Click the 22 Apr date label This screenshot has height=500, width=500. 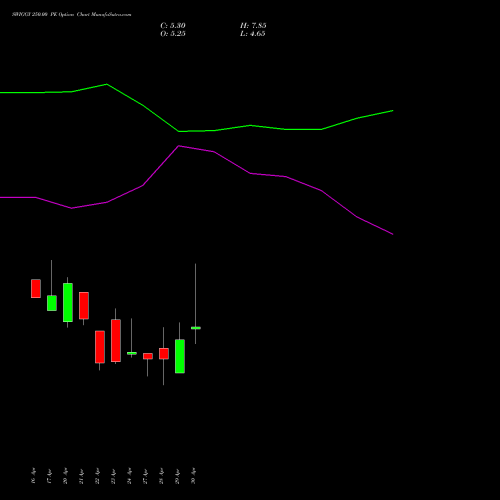click(97, 476)
